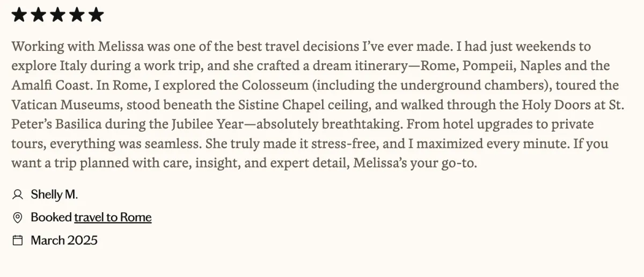The width and height of the screenshot is (644, 277).
Task: Click the second rating star
Action: pyautogui.click(x=38, y=14)
